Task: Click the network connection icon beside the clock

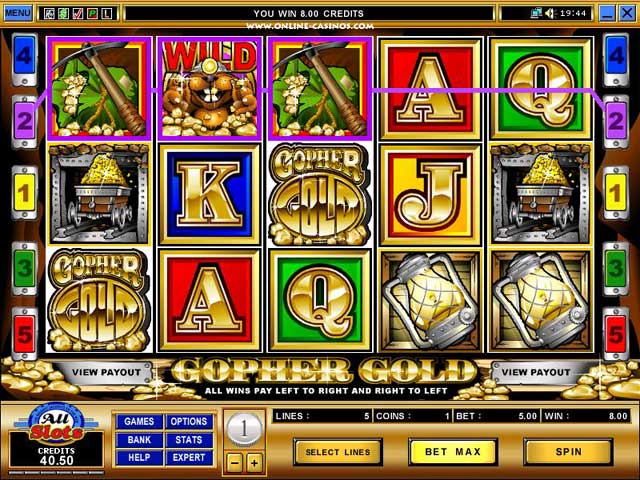Action: point(536,13)
